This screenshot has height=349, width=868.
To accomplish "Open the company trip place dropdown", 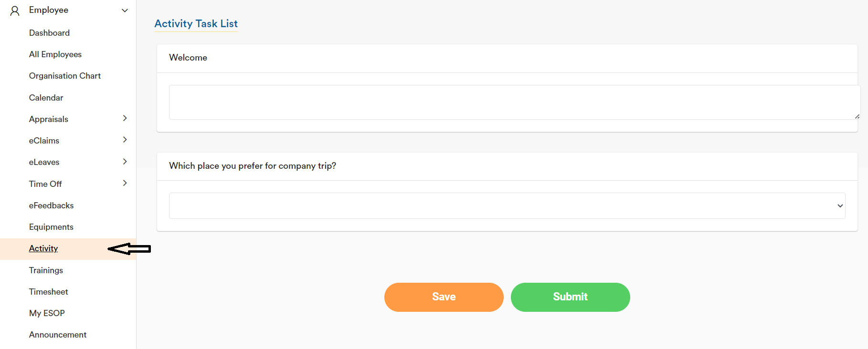I will pyautogui.click(x=507, y=205).
